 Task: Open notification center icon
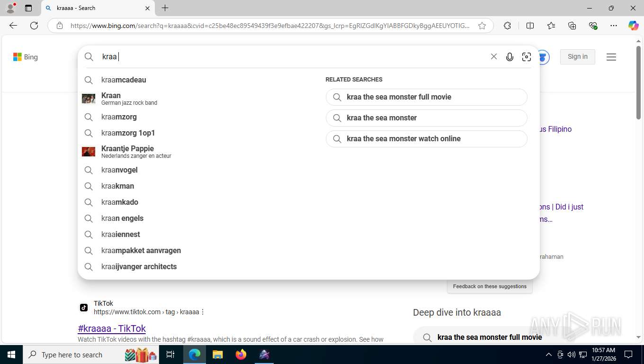[628, 355]
